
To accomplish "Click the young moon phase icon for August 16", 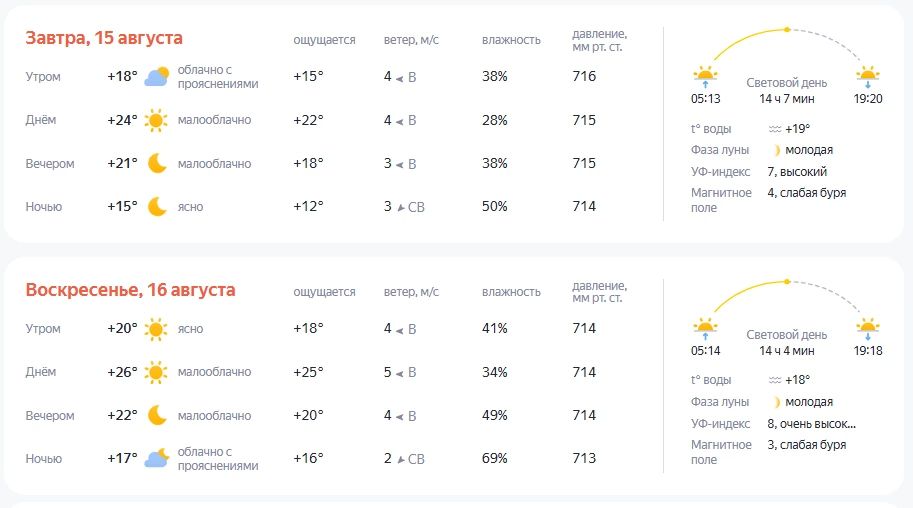I will click(x=776, y=402).
